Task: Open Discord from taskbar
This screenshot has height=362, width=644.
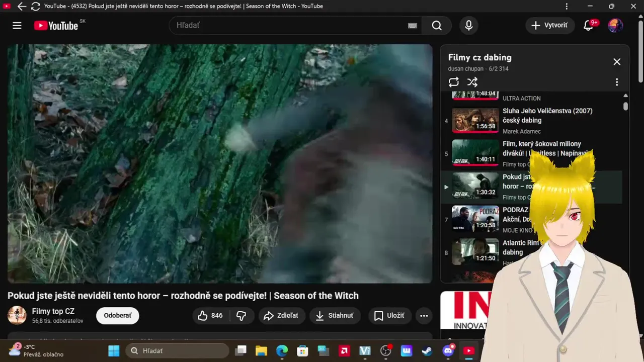Action: point(448,350)
